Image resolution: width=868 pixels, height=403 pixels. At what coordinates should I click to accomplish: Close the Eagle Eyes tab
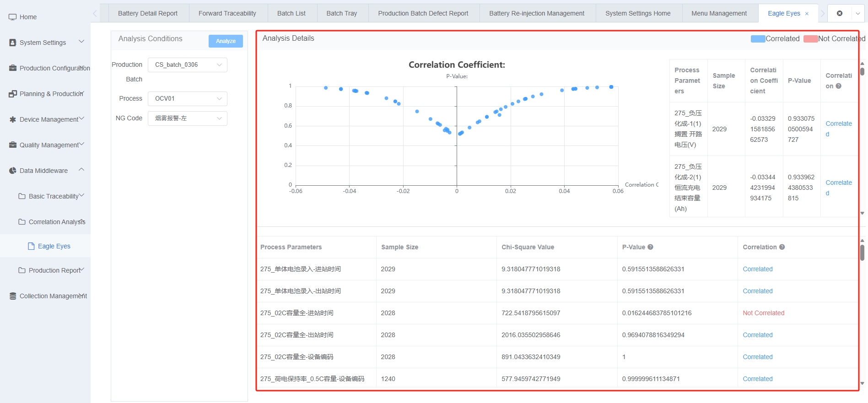click(807, 14)
